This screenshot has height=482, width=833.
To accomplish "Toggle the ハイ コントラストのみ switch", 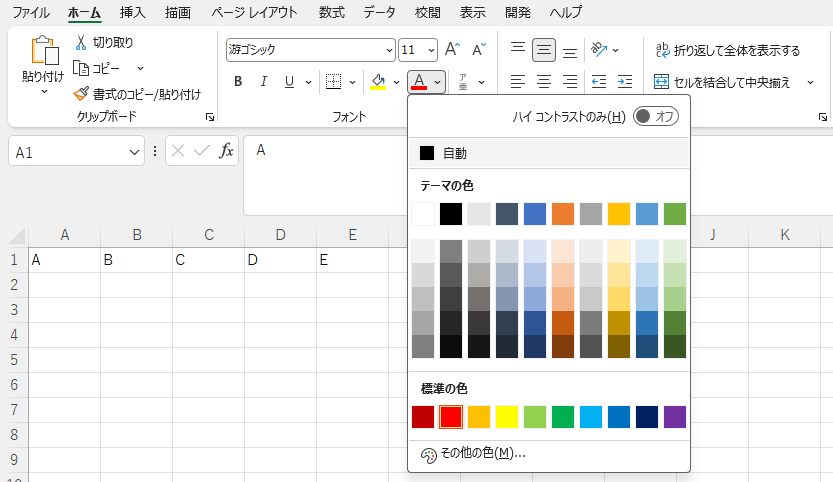I will coord(656,116).
